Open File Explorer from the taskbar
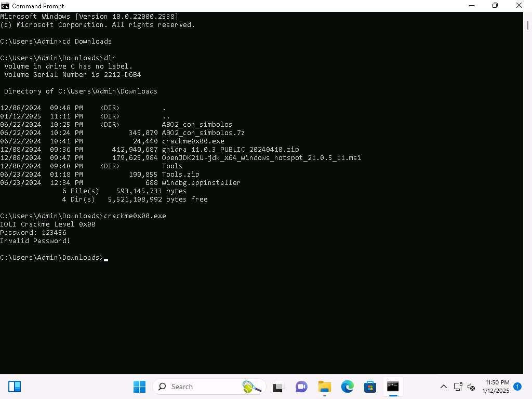The width and height of the screenshot is (532, 399). [325, 387]
